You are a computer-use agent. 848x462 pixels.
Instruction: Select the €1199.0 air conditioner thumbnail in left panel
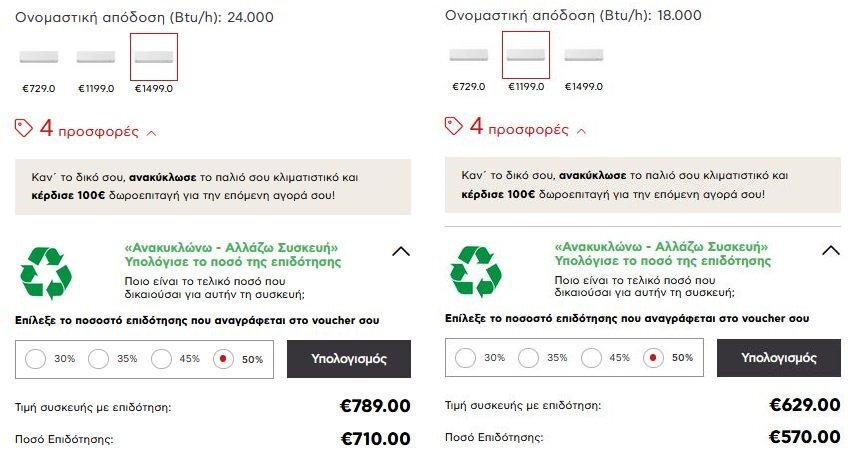96,57
